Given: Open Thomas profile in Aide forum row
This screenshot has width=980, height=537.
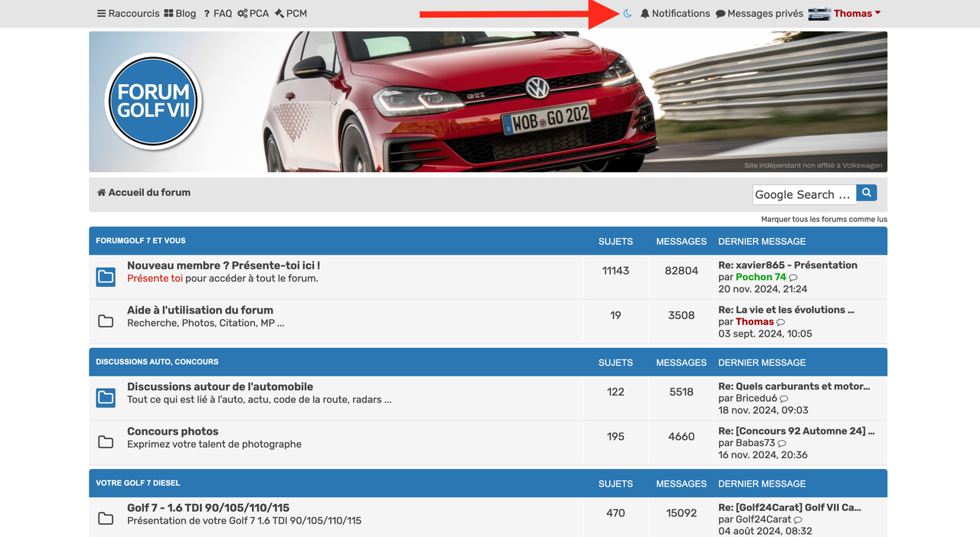Looking at the screenshot, I should click(755, 321).
